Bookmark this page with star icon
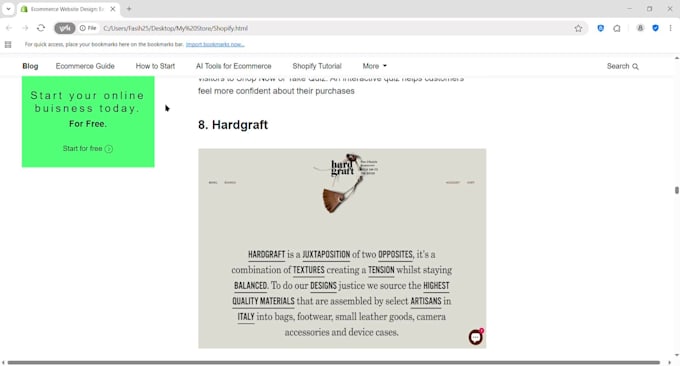Screen dimensions: 680x366 (578, 28)
